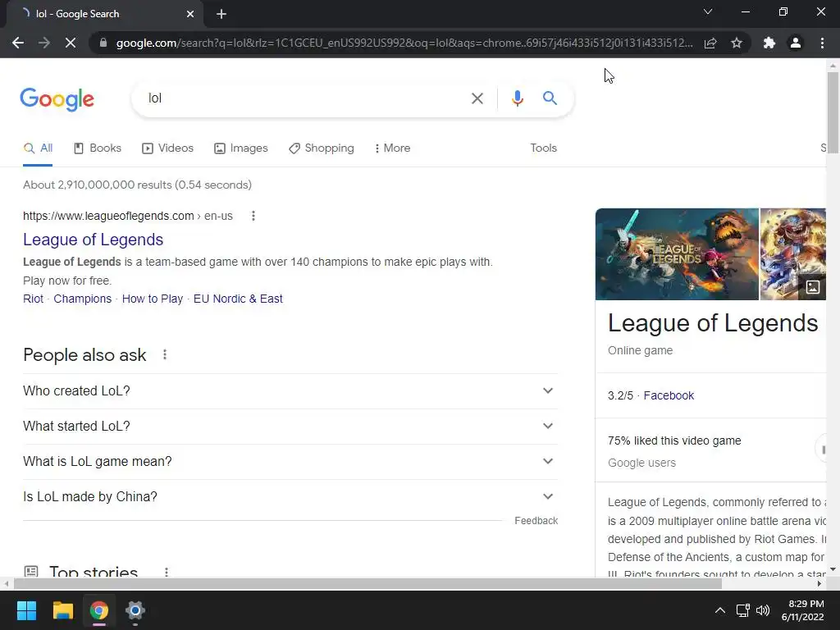Click the vertical scrollbar down arrow
The height and width of the screenshot is (630, 840).
pos(833,569)
